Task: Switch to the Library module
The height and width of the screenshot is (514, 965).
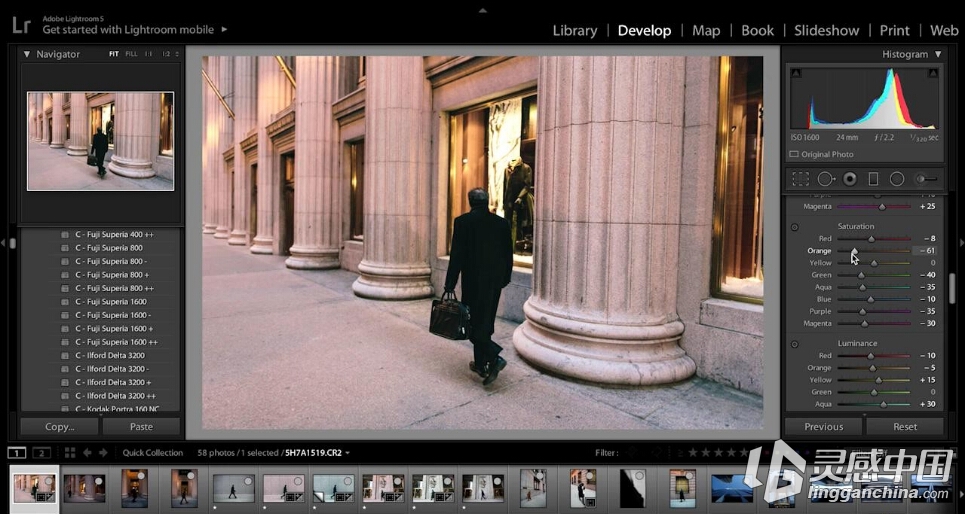Action: 575,31
